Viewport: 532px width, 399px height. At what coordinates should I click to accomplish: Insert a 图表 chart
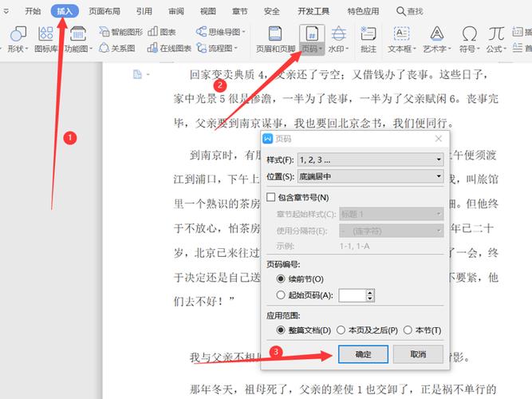(162, 32)
